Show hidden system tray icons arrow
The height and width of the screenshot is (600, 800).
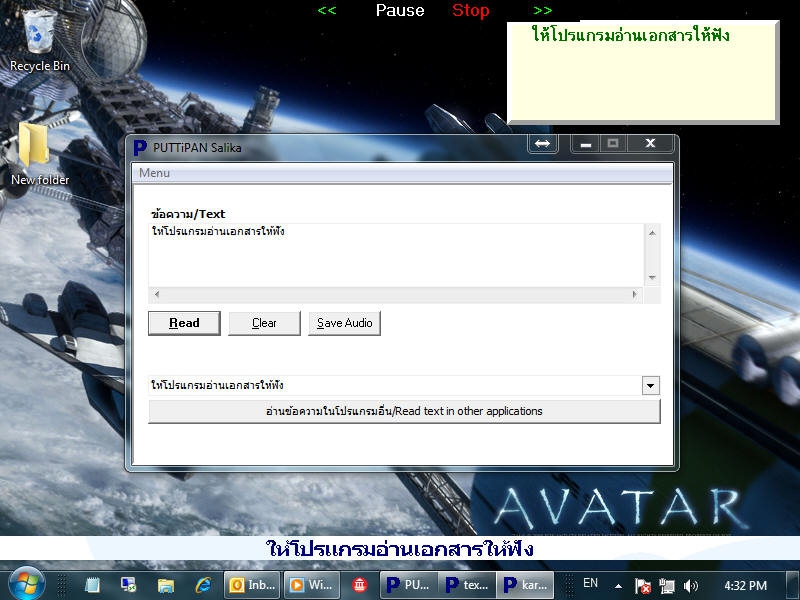coord(618,585)
